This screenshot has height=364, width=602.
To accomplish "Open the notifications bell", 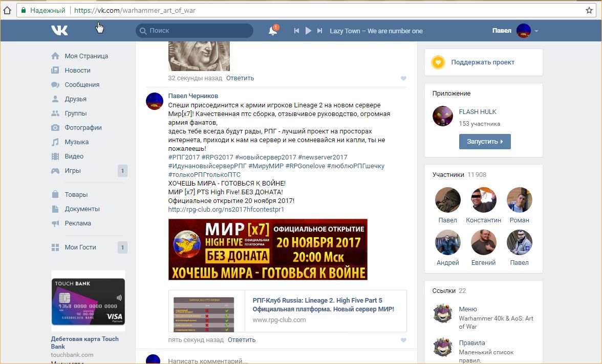I will click(273, 31).
